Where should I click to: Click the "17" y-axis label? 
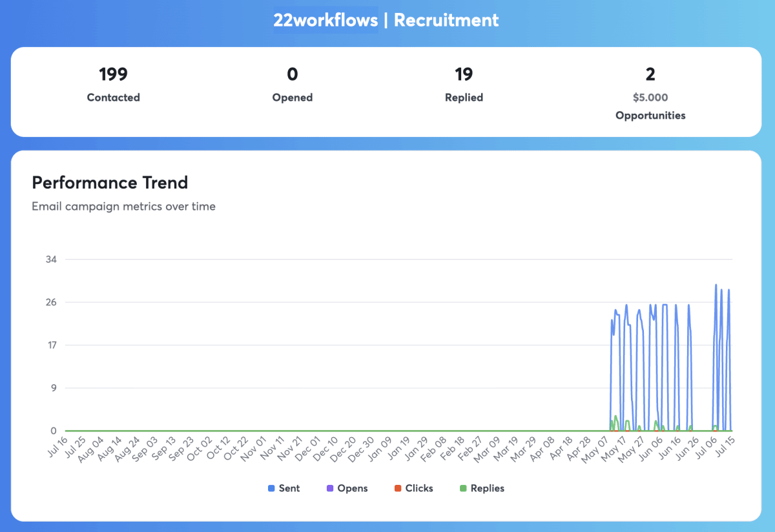pos(52,345)
